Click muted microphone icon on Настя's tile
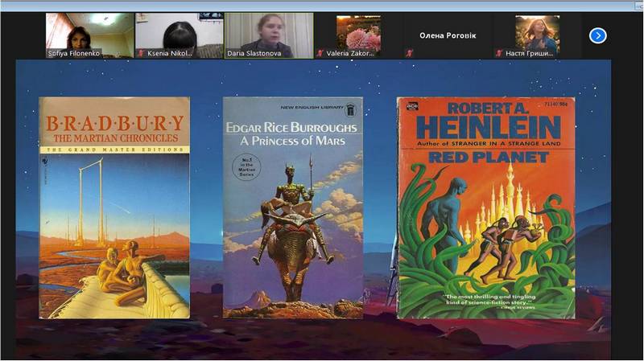The width and height of the screenshot is (644, 361). pyautogui.click(x=499, y=53)
